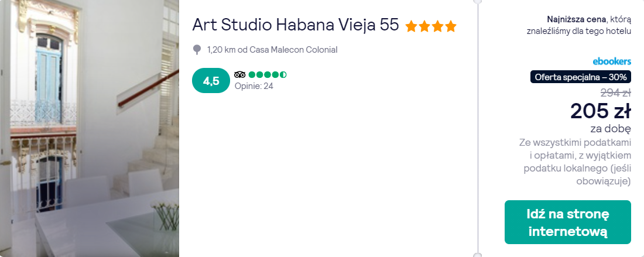Click the second orange star icon
Viewport: 644px width, 257px height.
click(x=424, y=26)
